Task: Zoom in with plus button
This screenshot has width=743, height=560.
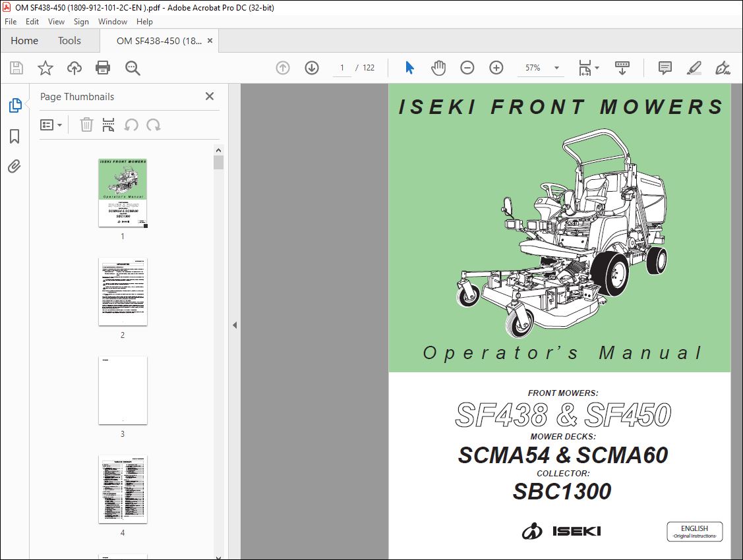Action: (x=496, y=68)
